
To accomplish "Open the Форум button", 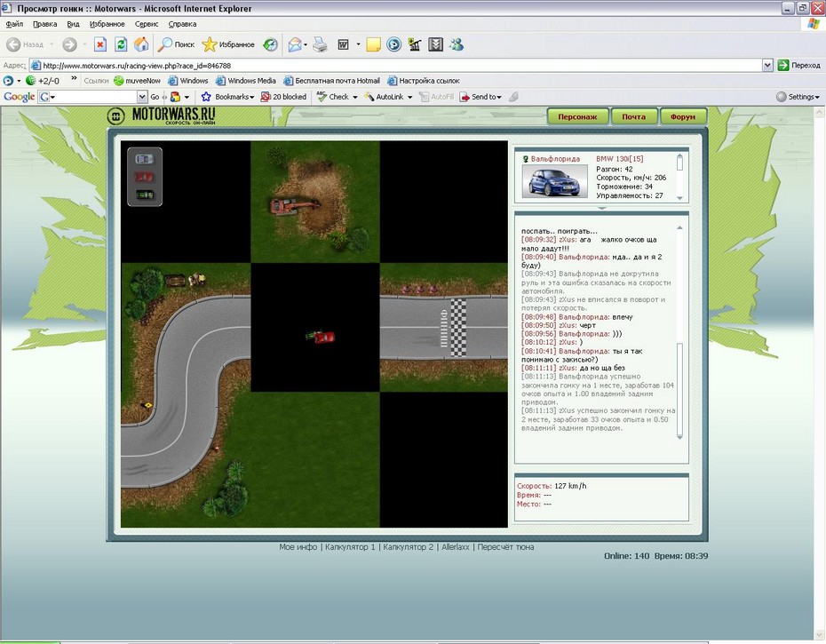I will click(683, 116).
